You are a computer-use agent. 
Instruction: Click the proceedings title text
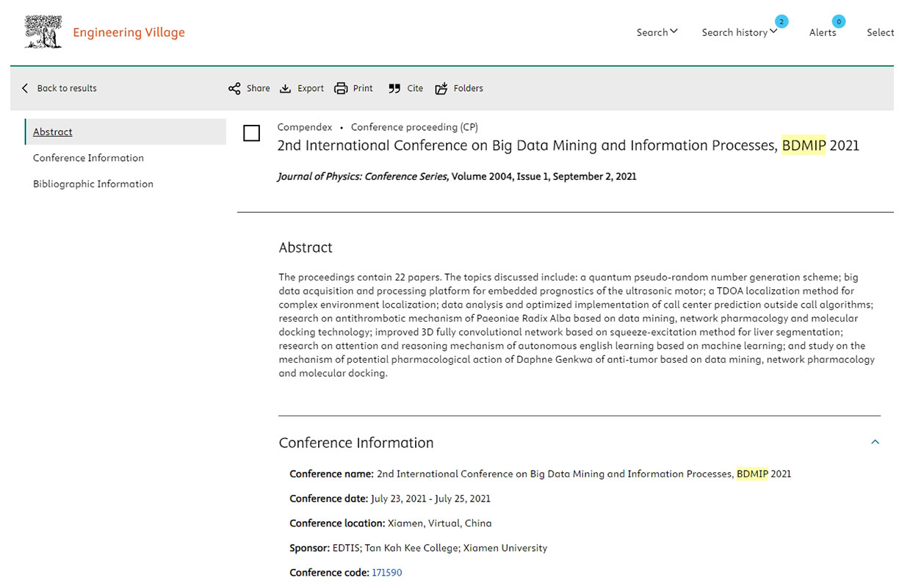coord(568,145)
